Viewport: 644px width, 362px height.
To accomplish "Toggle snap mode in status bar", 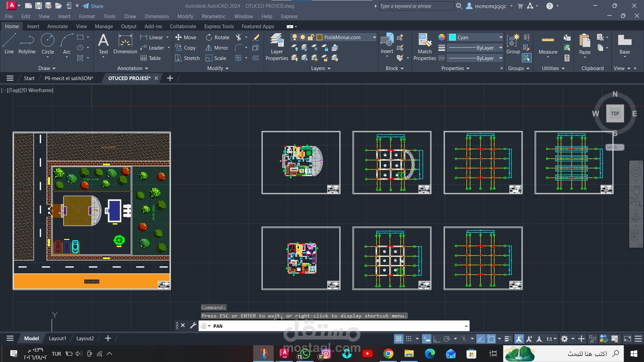I will click(409, 339).
